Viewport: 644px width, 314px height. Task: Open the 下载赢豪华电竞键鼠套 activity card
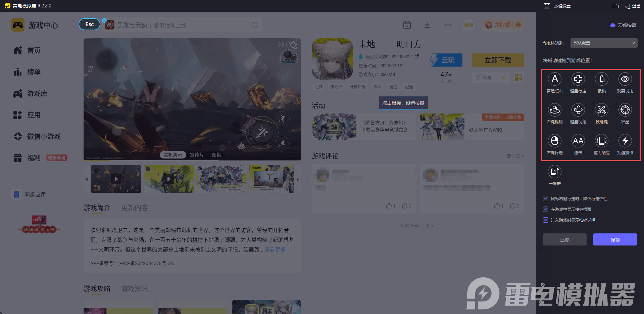[x=364, y=127]
